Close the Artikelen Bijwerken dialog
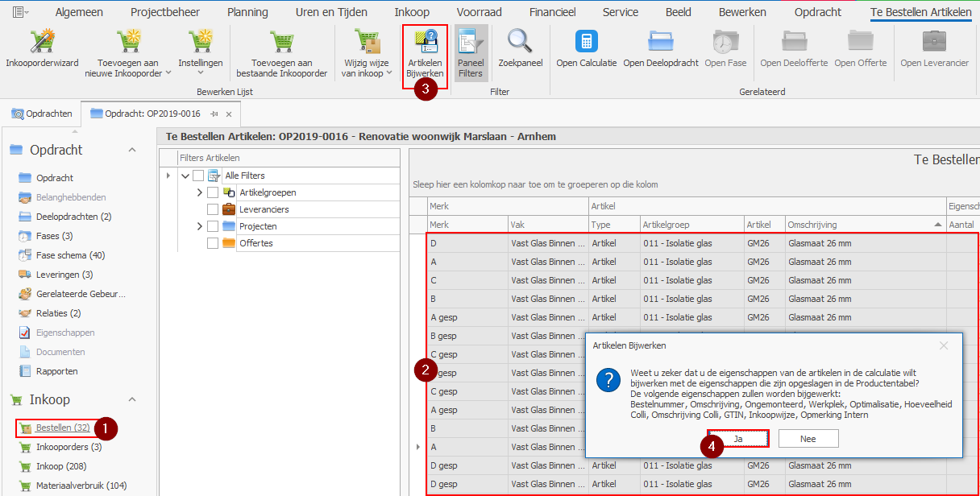980x496 pixels. tap(944, 345)
